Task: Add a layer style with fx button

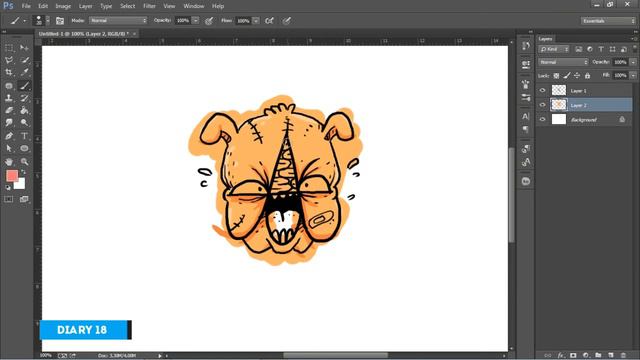Action: 561,355
